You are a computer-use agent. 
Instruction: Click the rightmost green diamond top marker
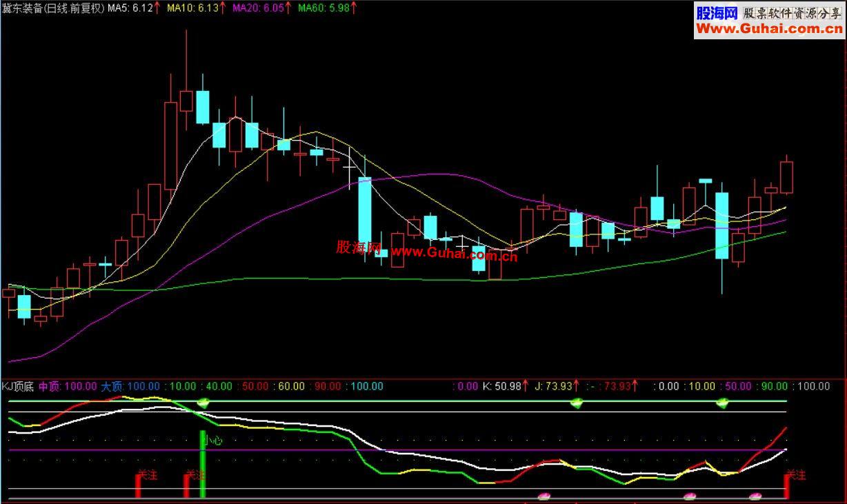pos(722,403)
